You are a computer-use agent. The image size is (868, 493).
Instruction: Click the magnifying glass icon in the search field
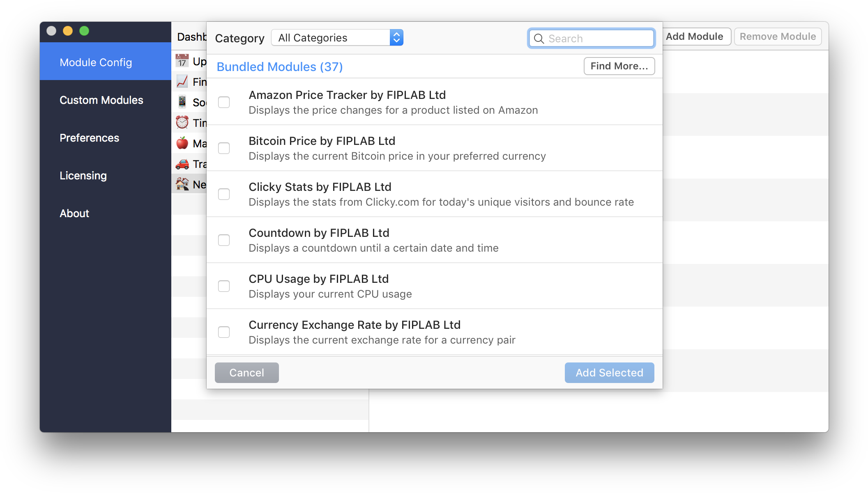539,39
